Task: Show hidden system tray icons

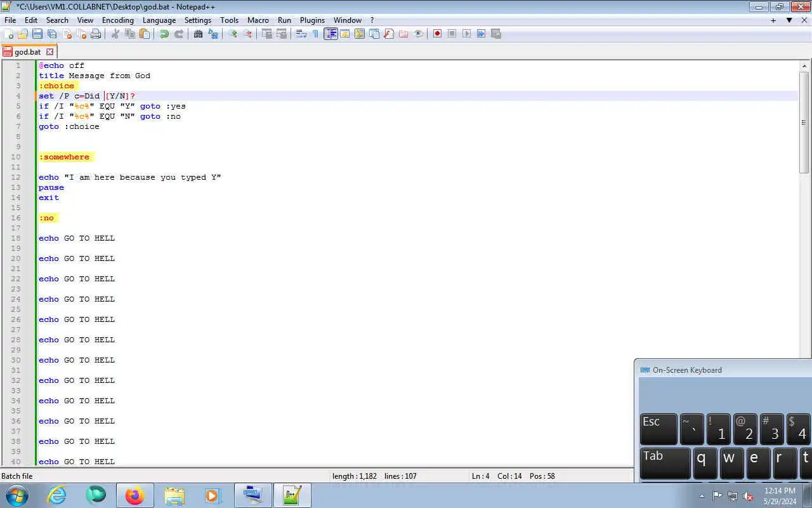Action: click(x=702, y=496)
